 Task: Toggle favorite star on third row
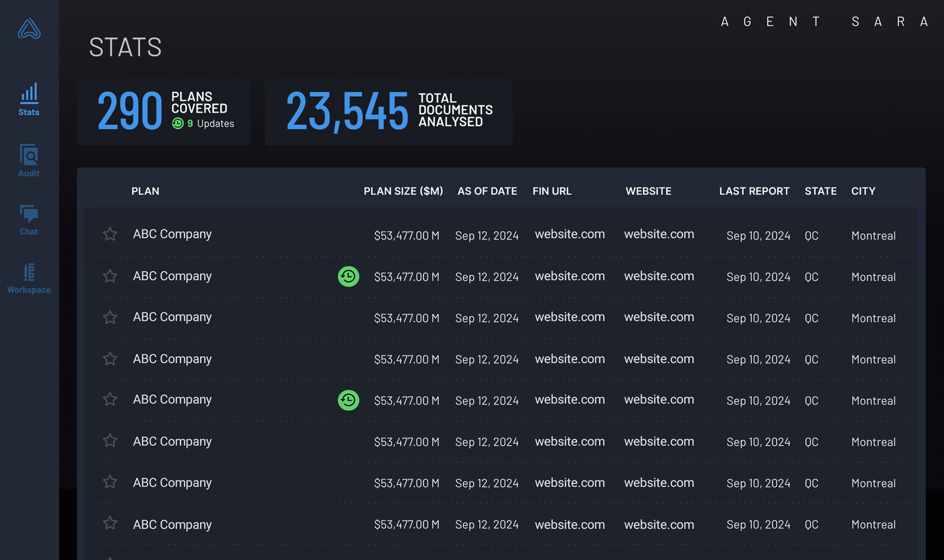[x=110, y=318]
